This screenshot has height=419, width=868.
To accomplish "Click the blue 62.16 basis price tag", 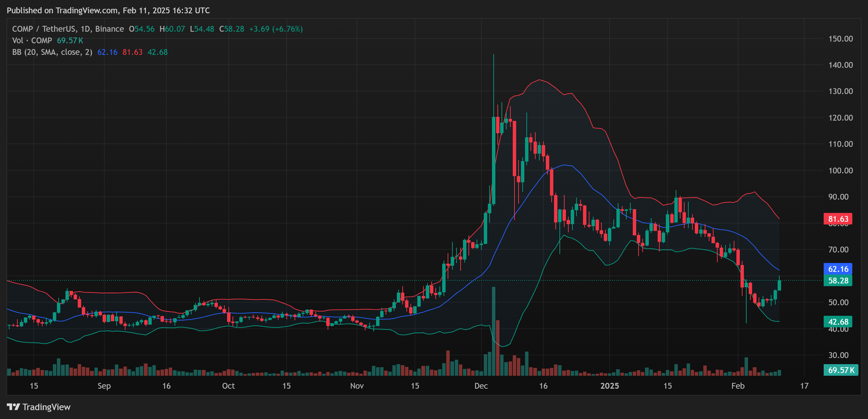I will 838,269.
